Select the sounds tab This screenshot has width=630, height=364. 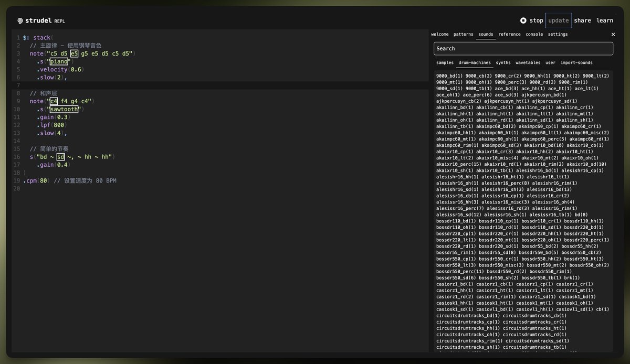click(486, 34)
